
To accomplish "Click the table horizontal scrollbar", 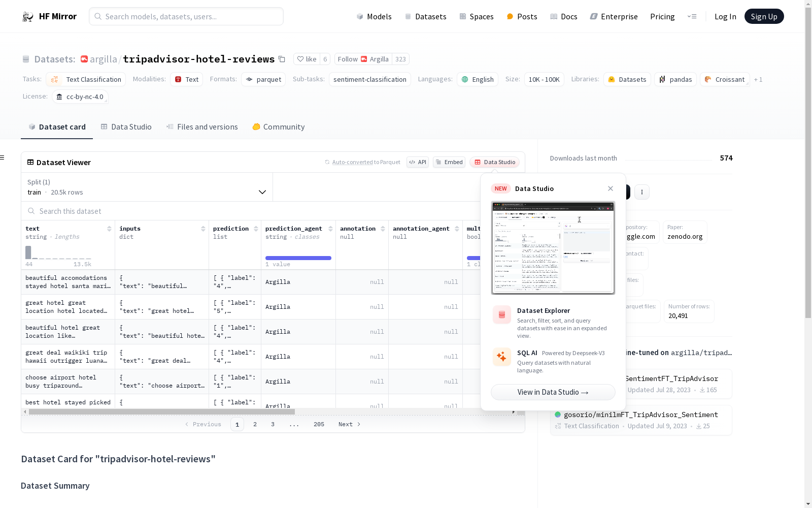I will [162, 411].
